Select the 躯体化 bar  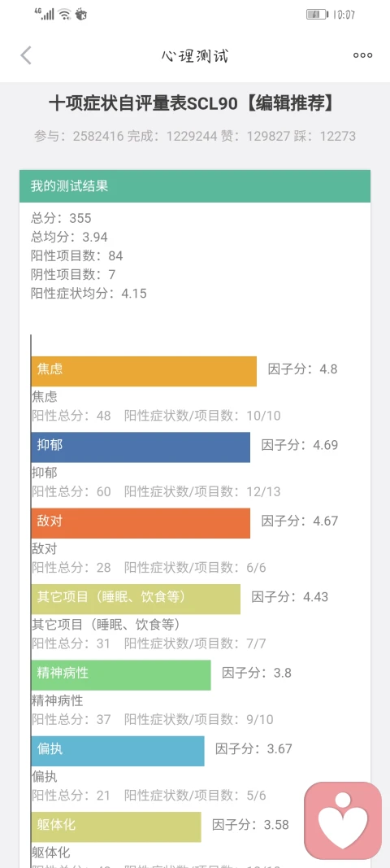pyautogui.click(x=116, y=826)
